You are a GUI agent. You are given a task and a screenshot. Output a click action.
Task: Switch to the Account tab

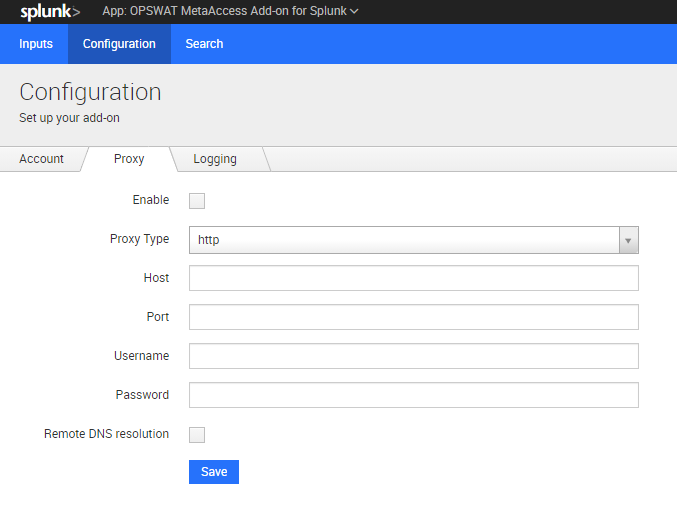(41, 159)
